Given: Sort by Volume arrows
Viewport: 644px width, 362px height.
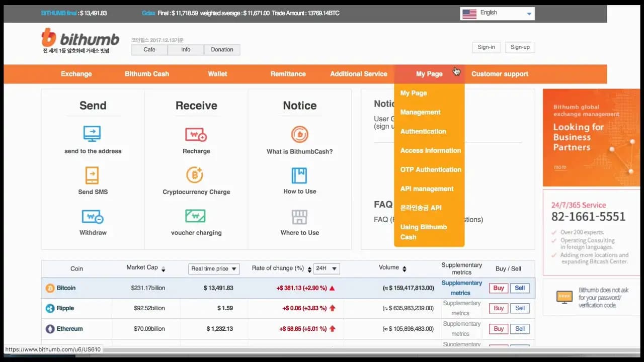Looking at the screenshot, I should [405, 269].
